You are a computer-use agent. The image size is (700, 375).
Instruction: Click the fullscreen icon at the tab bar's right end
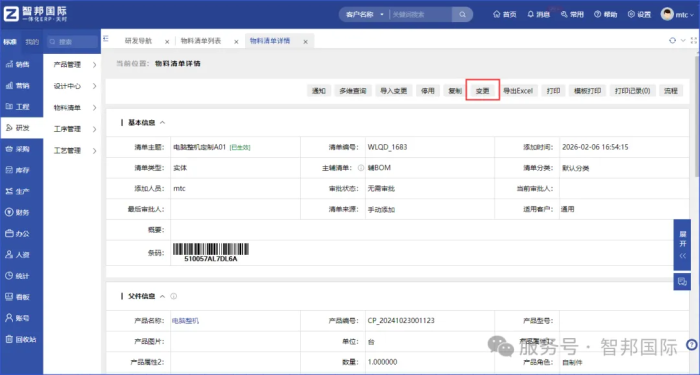point(694,41)
